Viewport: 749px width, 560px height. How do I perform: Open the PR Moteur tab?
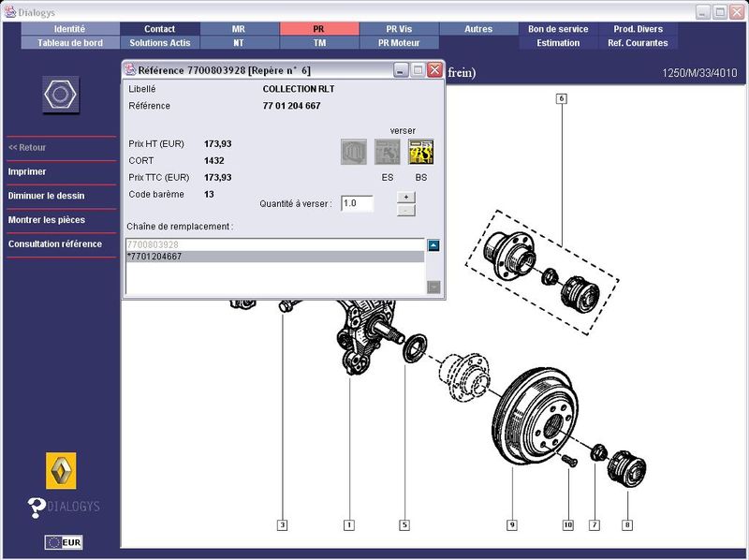(x=399, y=42)
